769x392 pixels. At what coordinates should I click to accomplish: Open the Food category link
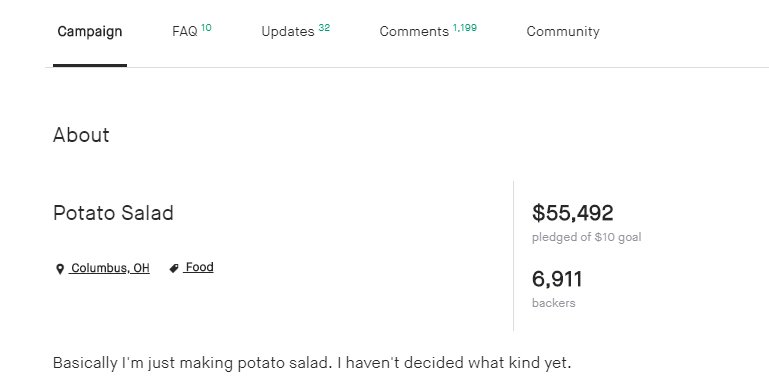tap(198, 267)
